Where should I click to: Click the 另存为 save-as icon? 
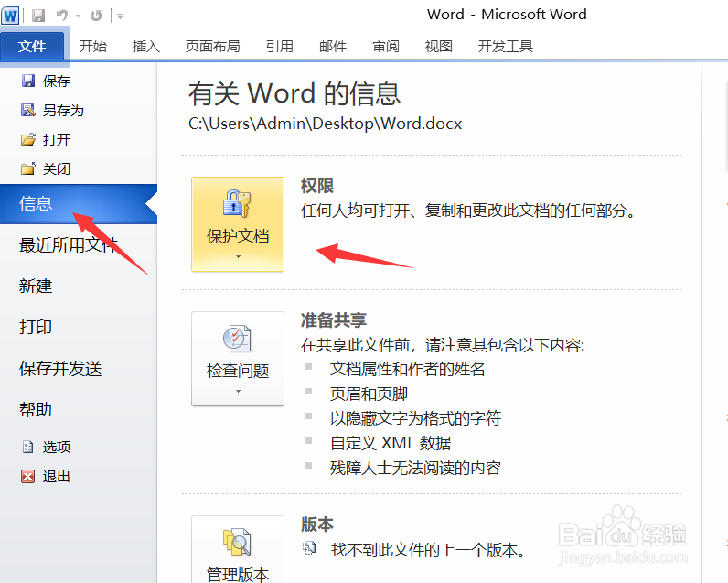tap(28, 110)
